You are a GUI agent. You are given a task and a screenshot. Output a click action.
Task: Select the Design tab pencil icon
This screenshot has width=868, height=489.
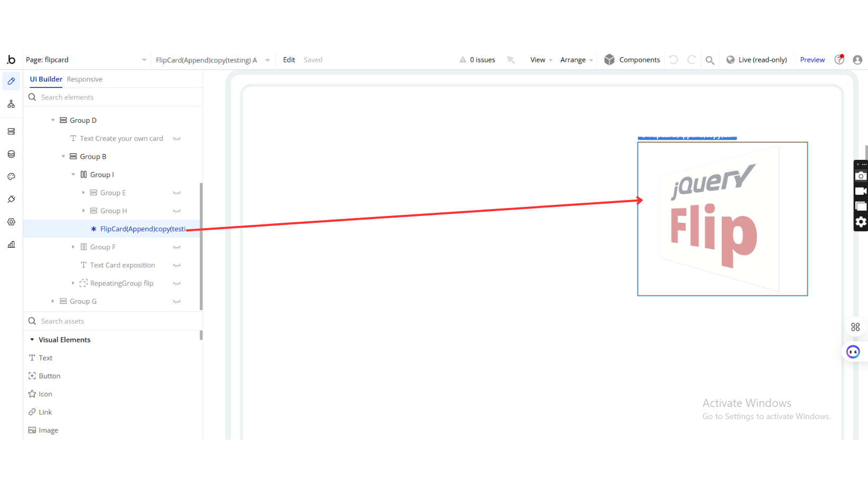coord(11,81)
